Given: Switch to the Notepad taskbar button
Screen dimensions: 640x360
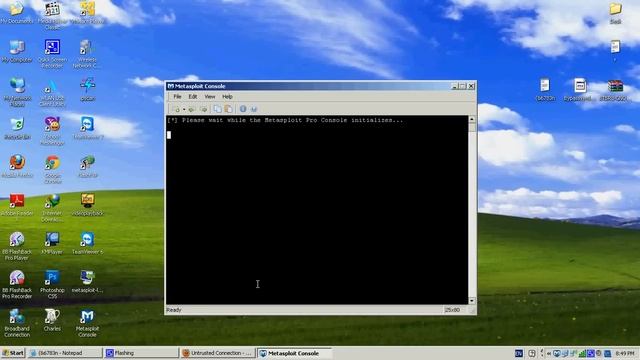Looking at the screenshot, I should click(65, 353).
